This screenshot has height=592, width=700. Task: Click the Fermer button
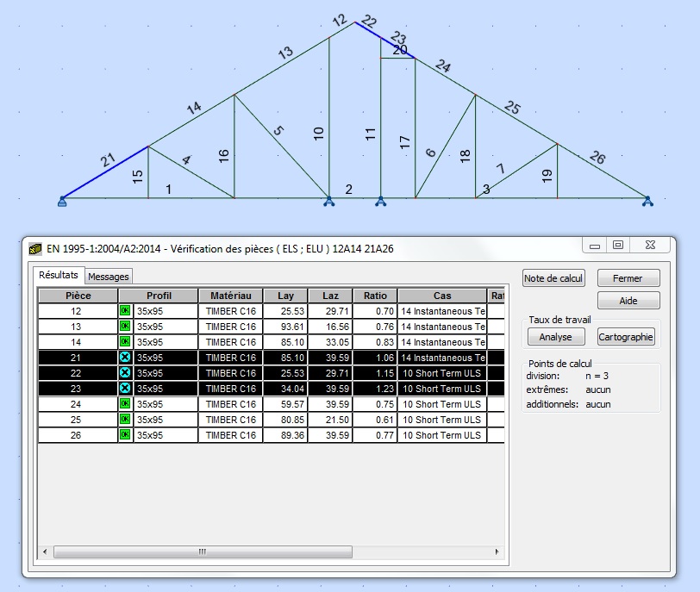628,278
